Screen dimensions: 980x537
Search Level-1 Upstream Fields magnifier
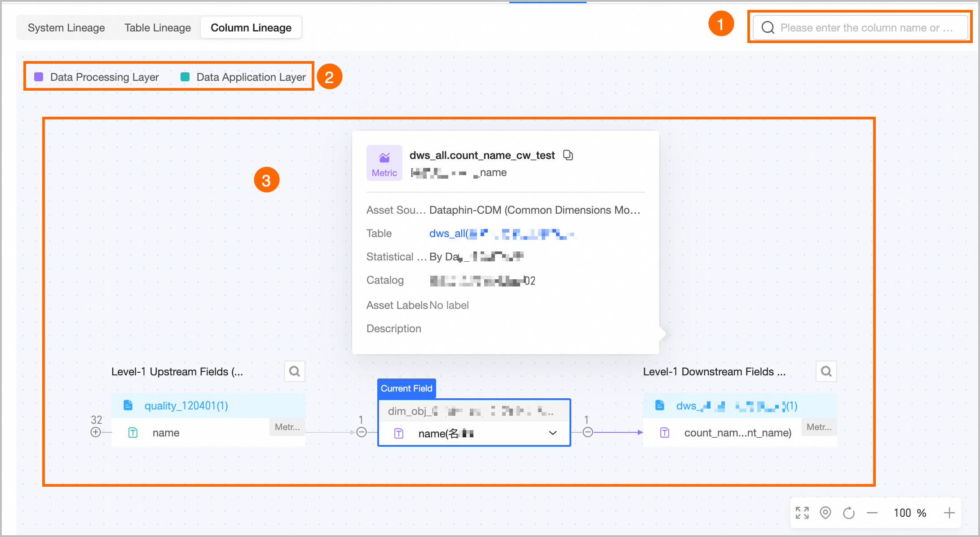coord(295,371)
